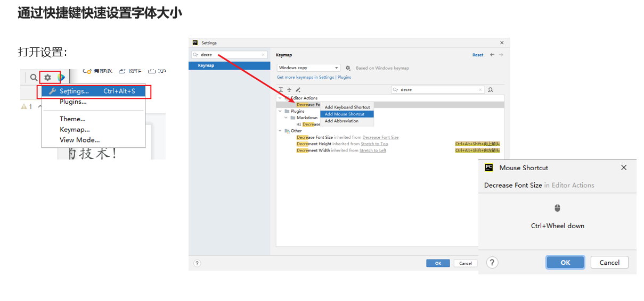This screenshot has width=644, height=301.
Task: Click Cancel in Settings dialog
Action: [466, 263]
